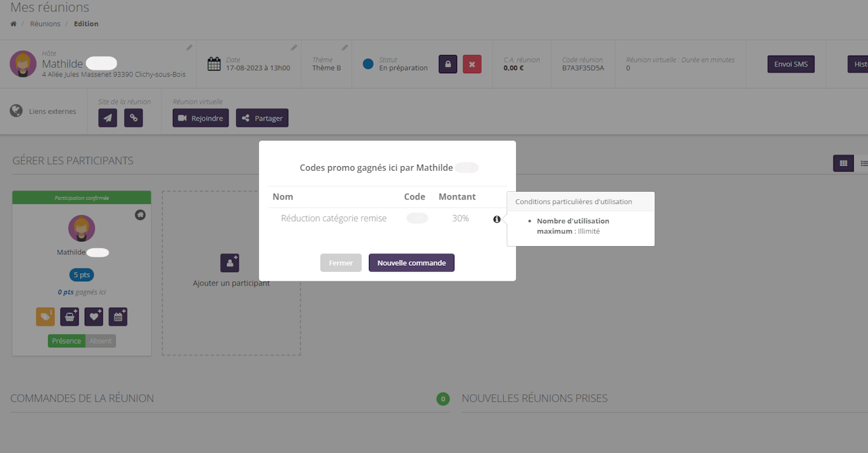Click the add participant icon
This screenshot has height=453, width=868.
[x=230, y=262]
